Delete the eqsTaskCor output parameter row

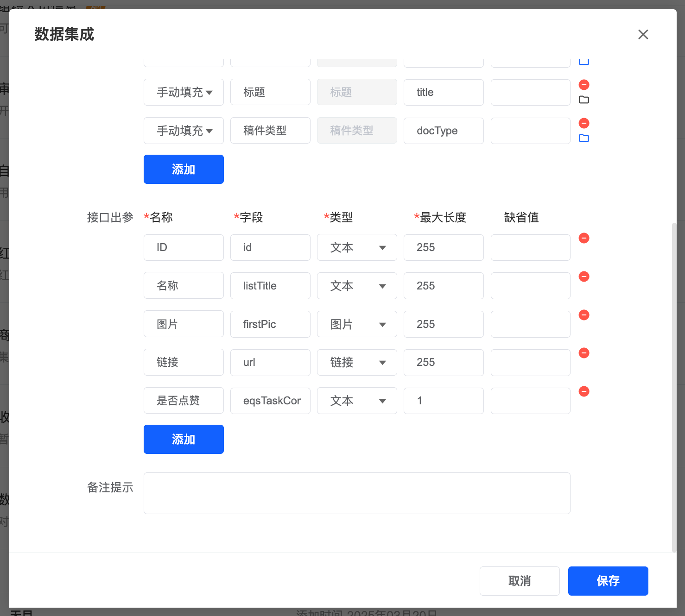tap(584, 391)
